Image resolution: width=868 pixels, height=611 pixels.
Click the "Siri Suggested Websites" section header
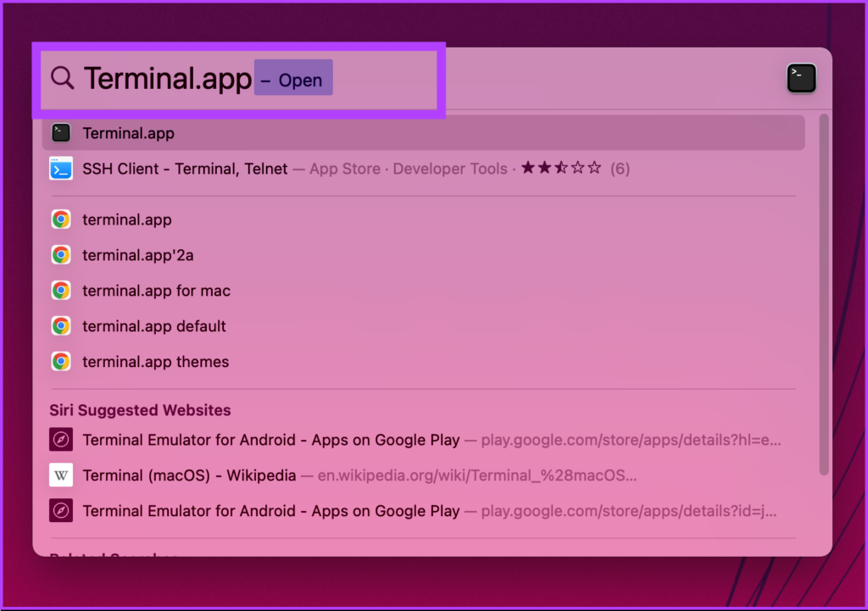coord(140,410)
